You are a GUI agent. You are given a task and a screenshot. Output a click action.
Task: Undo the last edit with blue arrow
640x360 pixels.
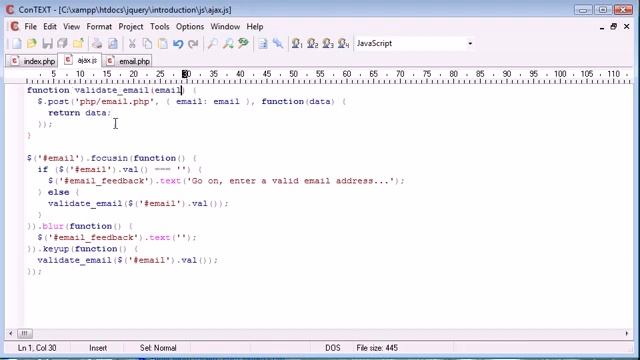click(178, 43)
